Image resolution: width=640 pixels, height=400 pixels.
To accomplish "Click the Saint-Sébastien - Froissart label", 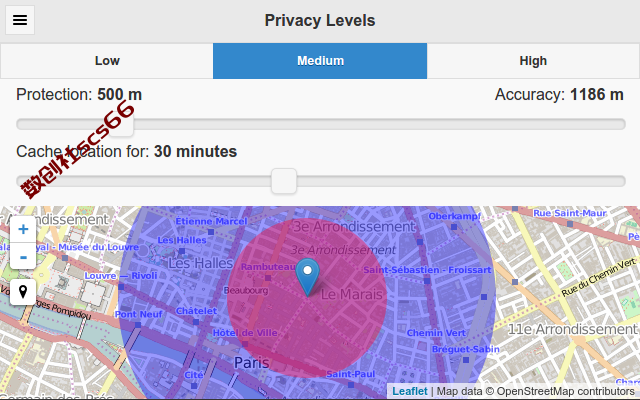I will [x=427, y=270].
